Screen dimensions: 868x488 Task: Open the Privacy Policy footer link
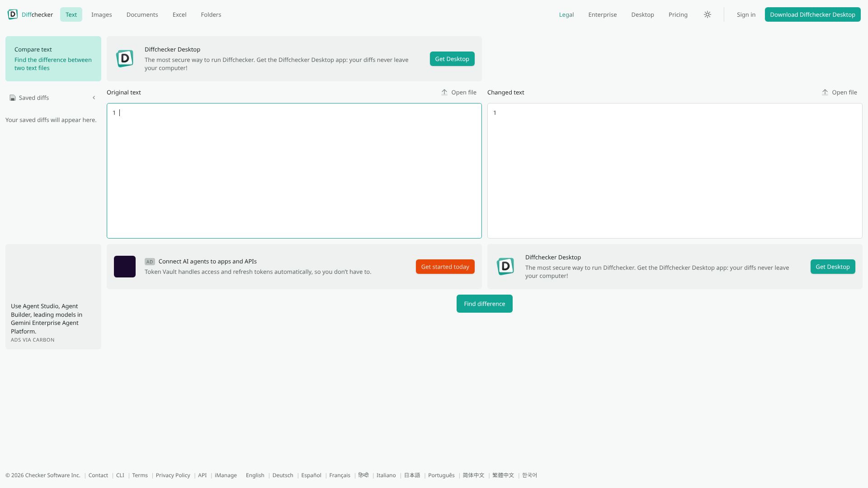[x=173, y=475]
